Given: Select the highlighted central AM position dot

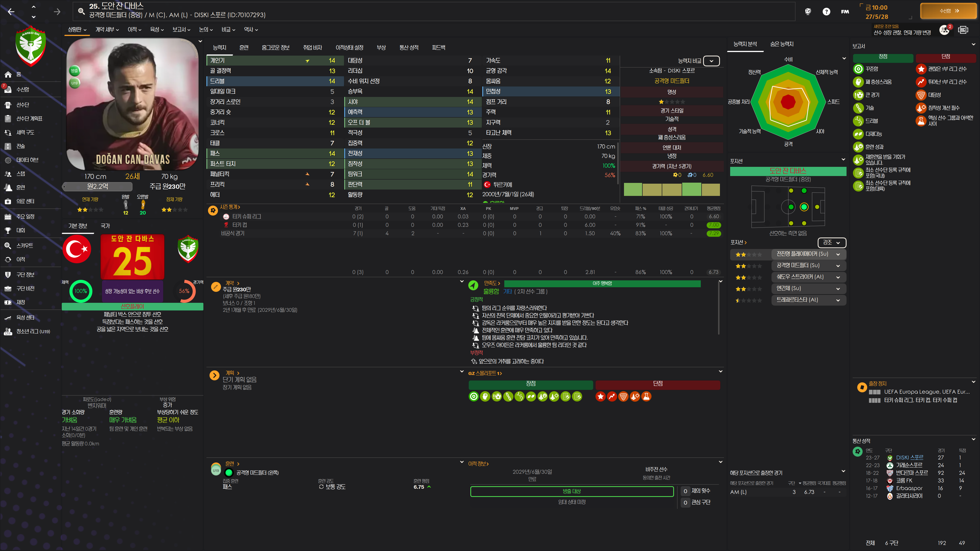Looking at the screenshot, I should [x=804, y=207].
